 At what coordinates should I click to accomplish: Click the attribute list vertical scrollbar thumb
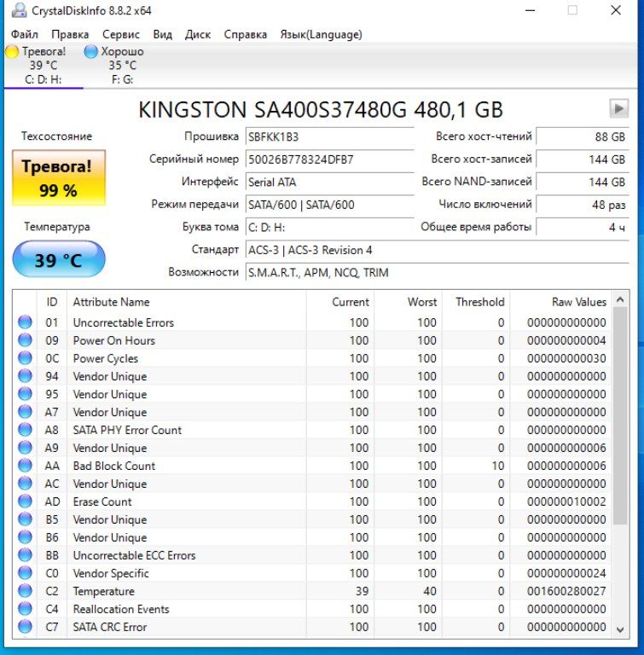pyautogui.click(x=620, y=415)
